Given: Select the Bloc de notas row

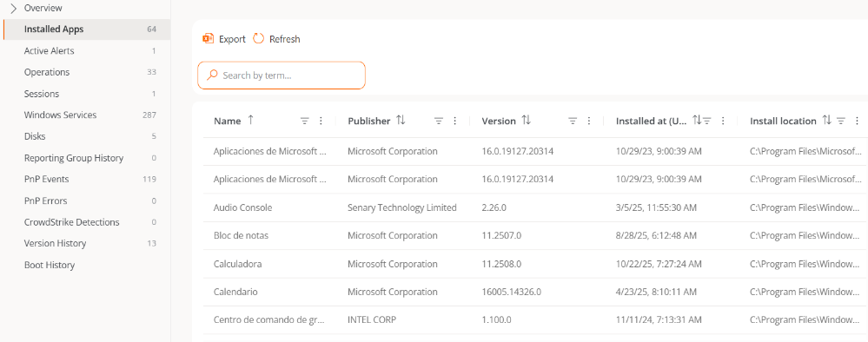Looking at the screenshot, I should [x=535, y=236].
